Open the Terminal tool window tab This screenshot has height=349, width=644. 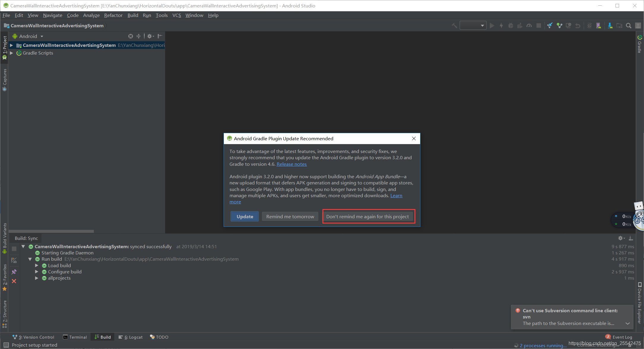pos(75,337)
